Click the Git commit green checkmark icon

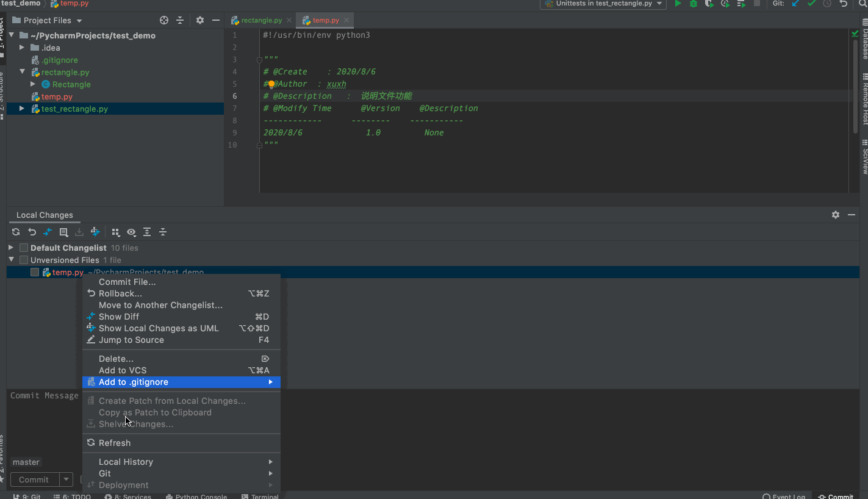click(x=811, y=4)
